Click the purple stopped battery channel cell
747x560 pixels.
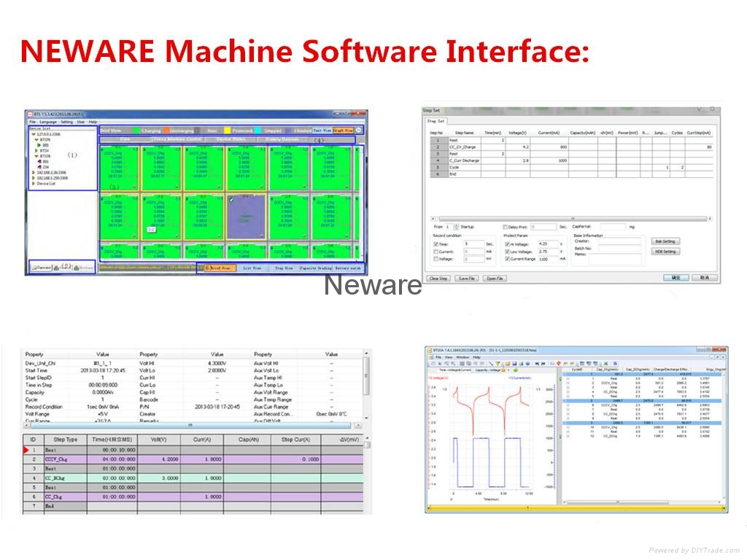click(x=247, y=216)
